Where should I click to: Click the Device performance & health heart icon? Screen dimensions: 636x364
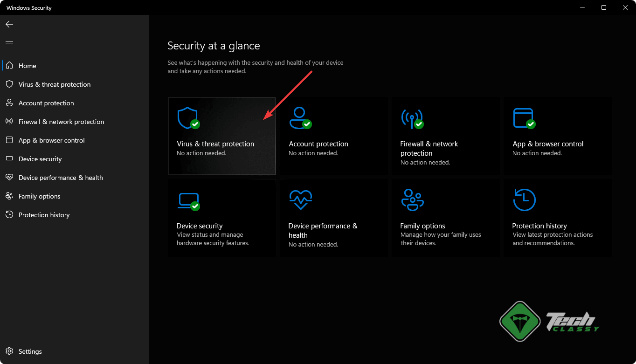(300, 200)
